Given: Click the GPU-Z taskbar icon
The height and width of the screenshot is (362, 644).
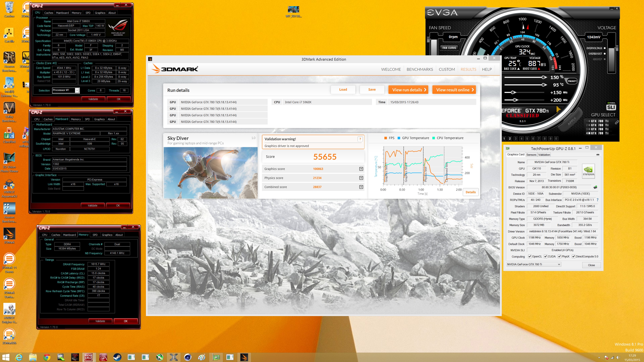Looking at the screenshot, I should click(x=216, y=357).
